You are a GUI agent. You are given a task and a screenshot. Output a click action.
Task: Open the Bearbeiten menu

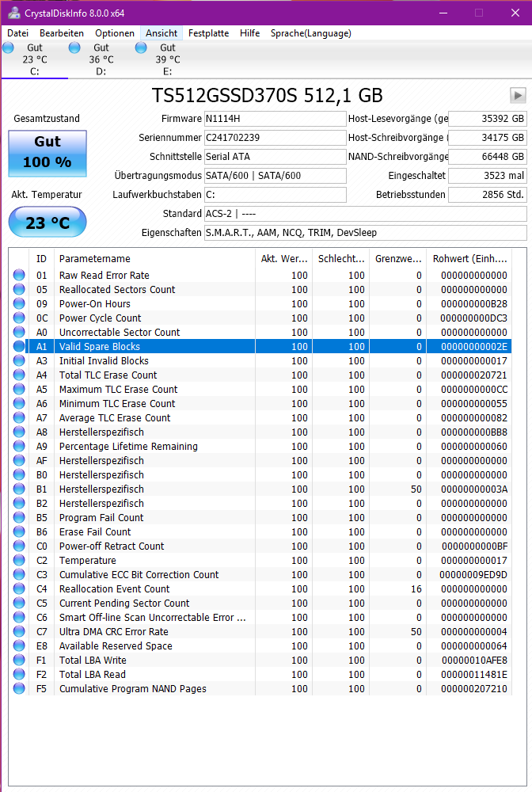tap(62, 33)
